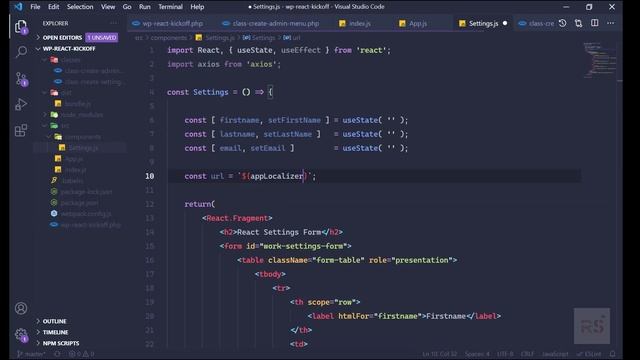The image size is (640, 360).
Task: Click the minimap code overview
Action: (600, 60)
